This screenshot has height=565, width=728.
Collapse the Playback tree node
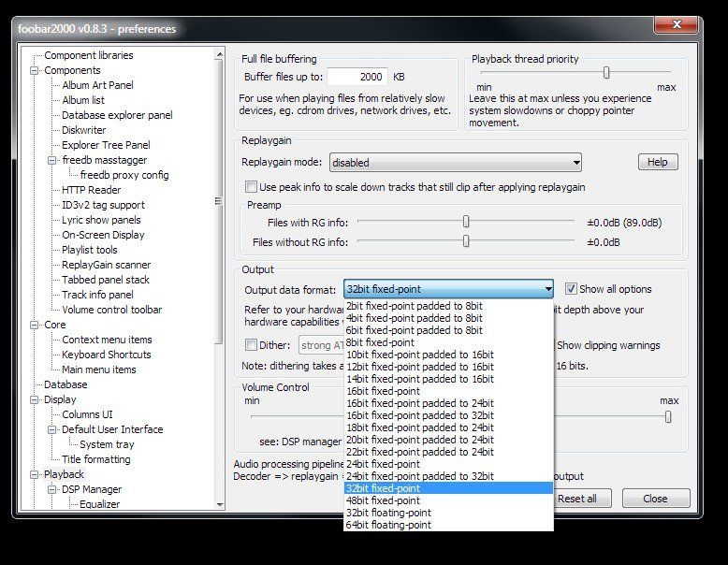tap(34, 474)
